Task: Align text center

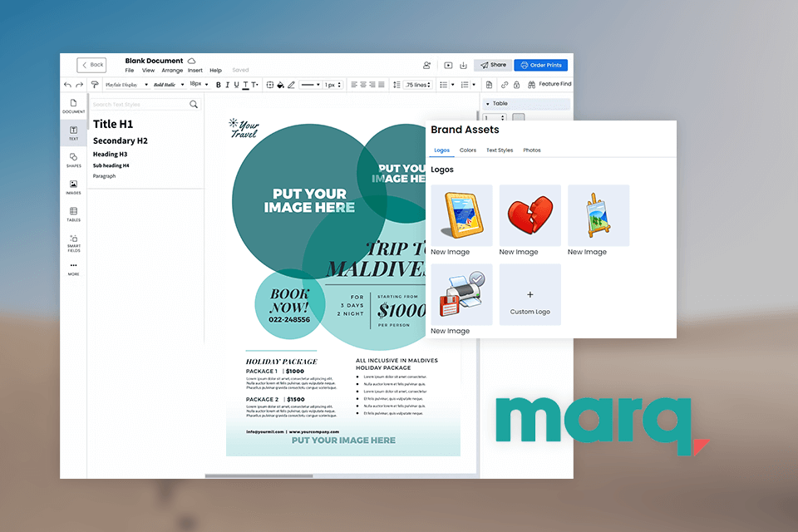Action: [x=363, y=85]
